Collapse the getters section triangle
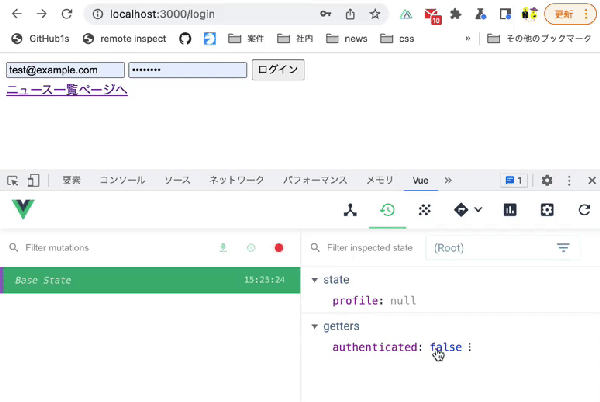 315,326
